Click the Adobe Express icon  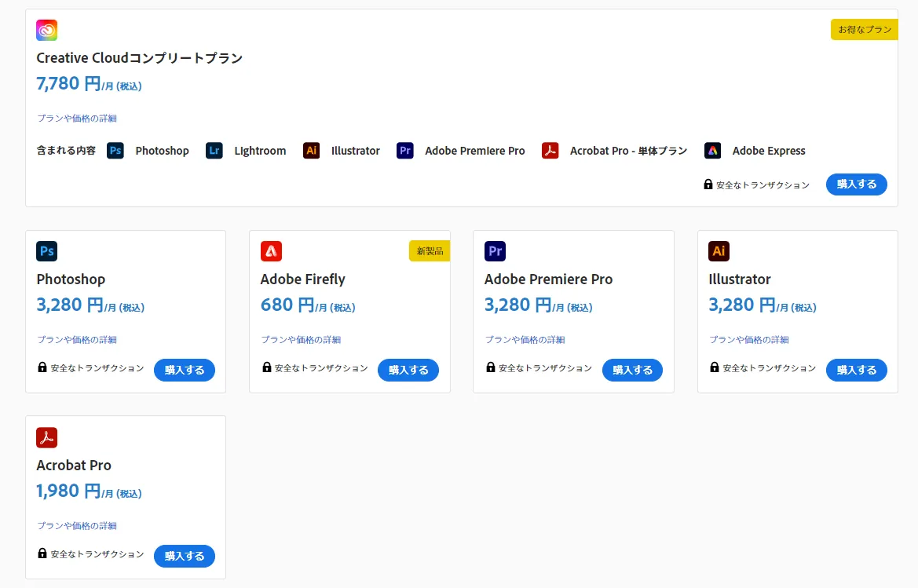[712, 151]
